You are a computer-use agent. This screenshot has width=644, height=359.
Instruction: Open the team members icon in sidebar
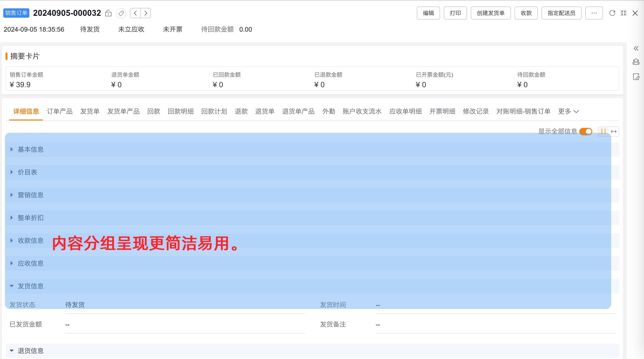636,62
